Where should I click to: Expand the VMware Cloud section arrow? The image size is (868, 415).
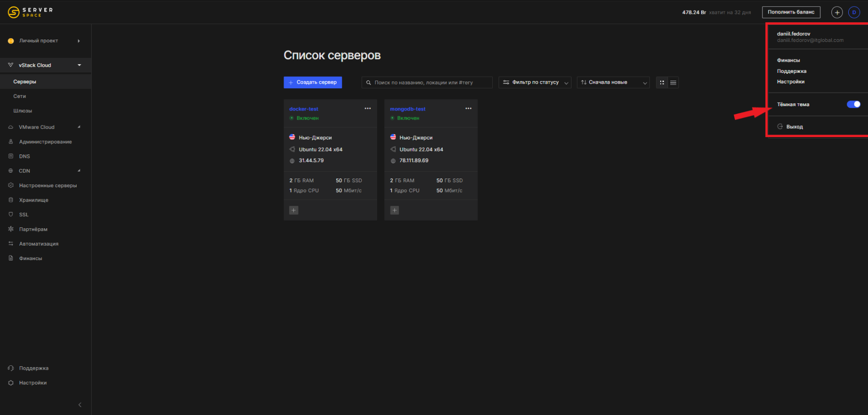[x=79, y=127]
